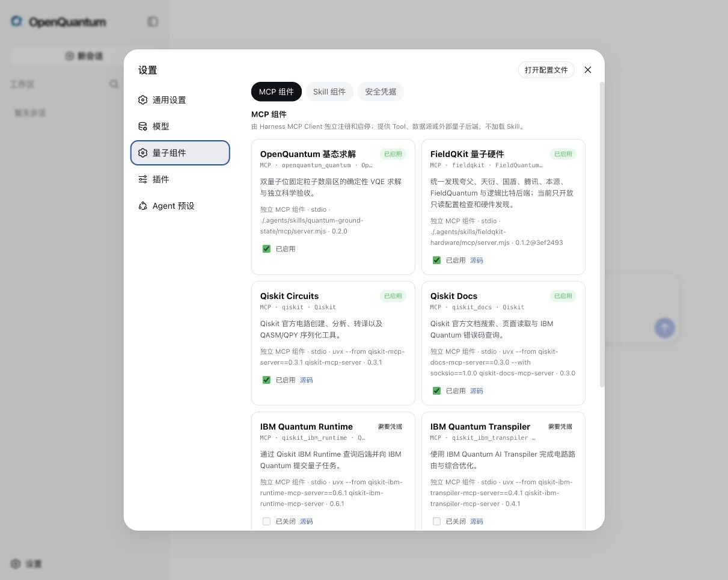This screenshot has height=580, width=728.
Task: Uncheck 已启用 for Qiskit Circuits
Action: 266,380
